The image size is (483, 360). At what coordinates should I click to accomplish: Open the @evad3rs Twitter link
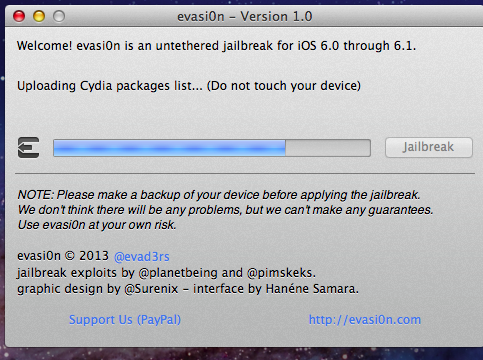click(142, 256)
